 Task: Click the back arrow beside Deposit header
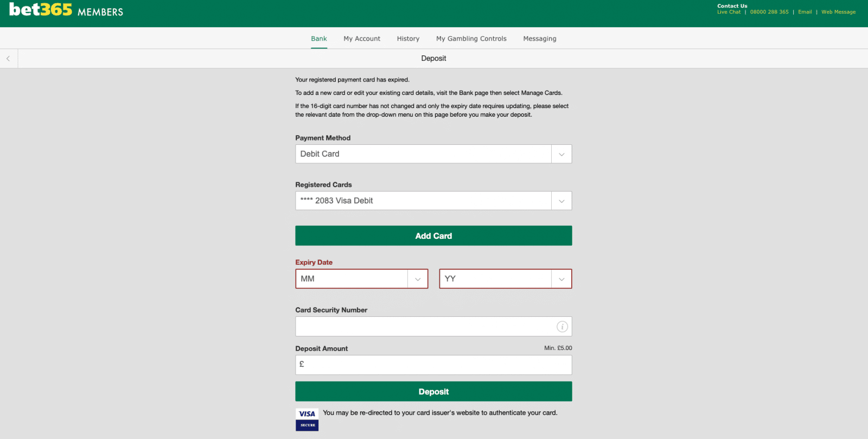8,59
